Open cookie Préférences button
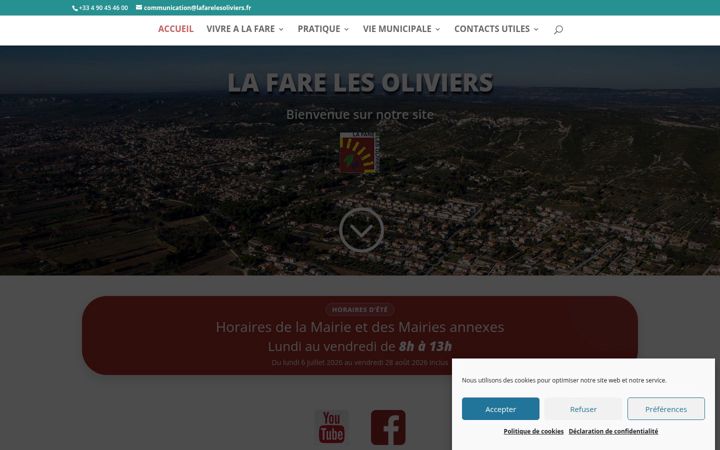This screenshot has height=450, width=720. click(666, 409)
